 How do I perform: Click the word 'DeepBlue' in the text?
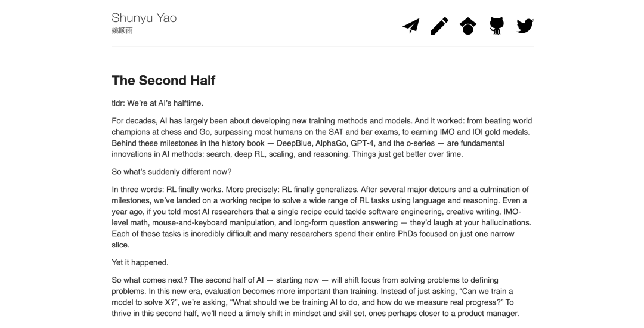294,143
